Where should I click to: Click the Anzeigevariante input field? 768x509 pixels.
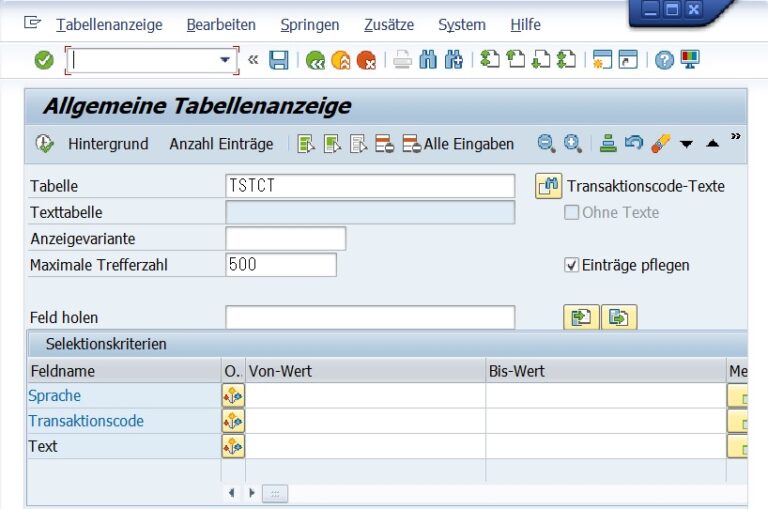tap(286, 239)
